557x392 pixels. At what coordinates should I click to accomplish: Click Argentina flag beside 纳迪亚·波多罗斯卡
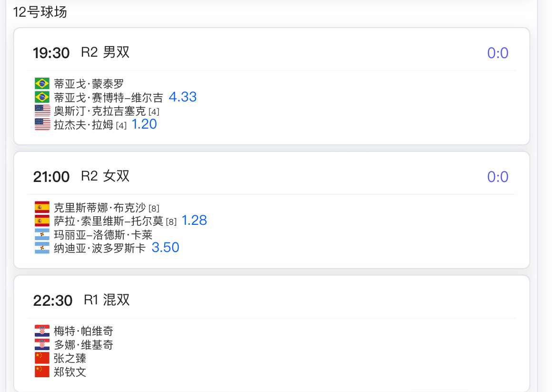(x=42, y=248)
